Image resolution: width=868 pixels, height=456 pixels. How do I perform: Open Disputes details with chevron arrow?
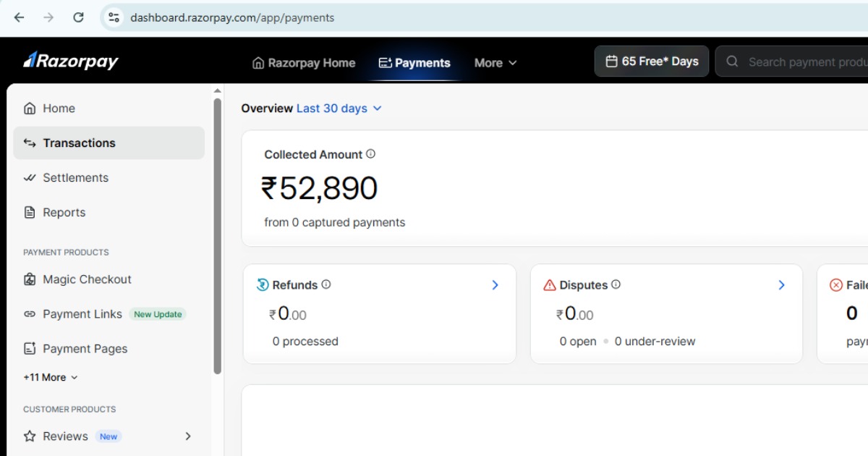point(782,285)
